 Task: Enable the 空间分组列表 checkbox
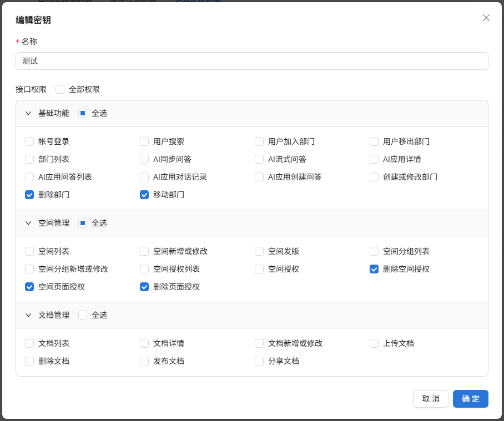[x=374, y=251]
